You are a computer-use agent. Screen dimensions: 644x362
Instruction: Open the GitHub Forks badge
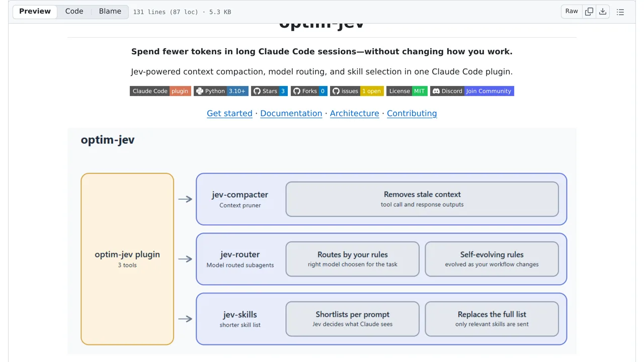309,91
